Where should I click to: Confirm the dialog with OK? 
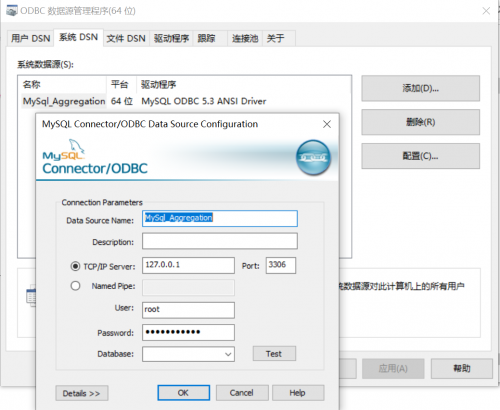point(183,393)
